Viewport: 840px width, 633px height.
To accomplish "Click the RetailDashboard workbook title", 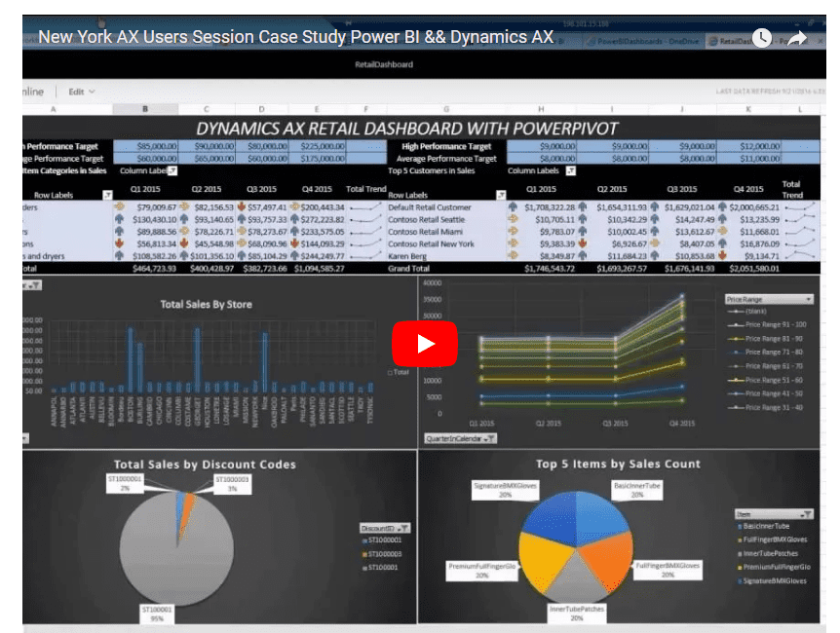I will 384,64.
